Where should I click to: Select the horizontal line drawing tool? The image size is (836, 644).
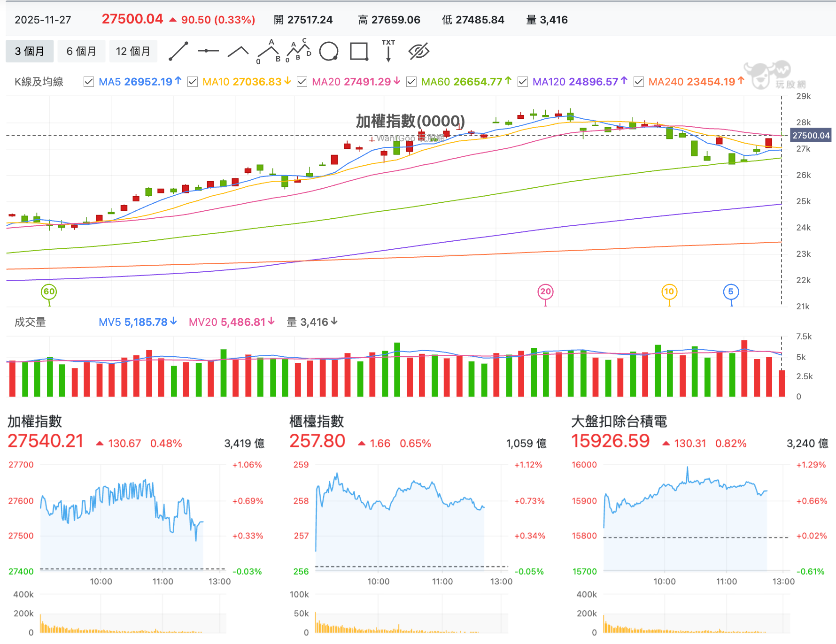coord(209,51)
